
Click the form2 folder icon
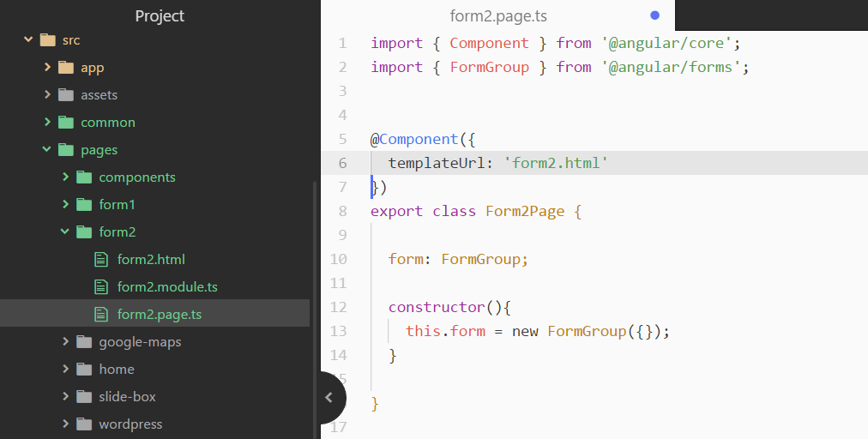click(x=84, y=232)
